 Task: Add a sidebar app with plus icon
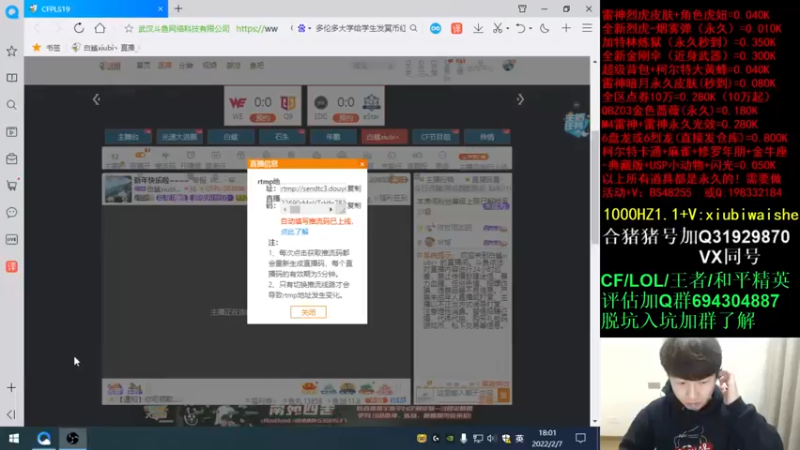click(11, 388)
